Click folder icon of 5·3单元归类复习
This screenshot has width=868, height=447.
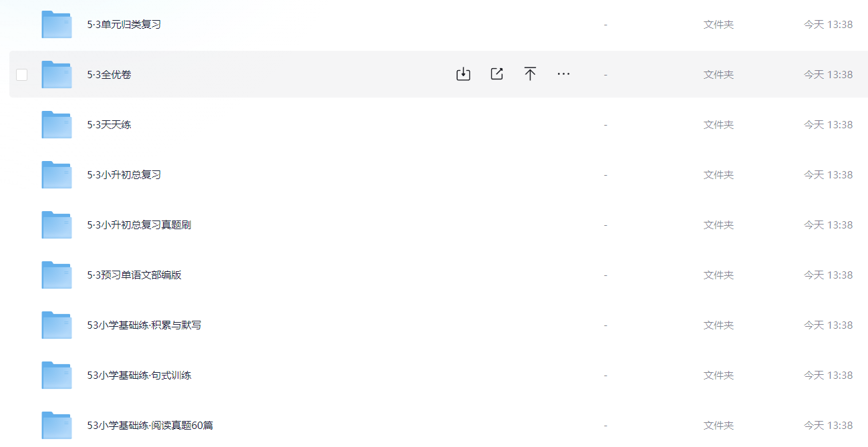(57, 24)
